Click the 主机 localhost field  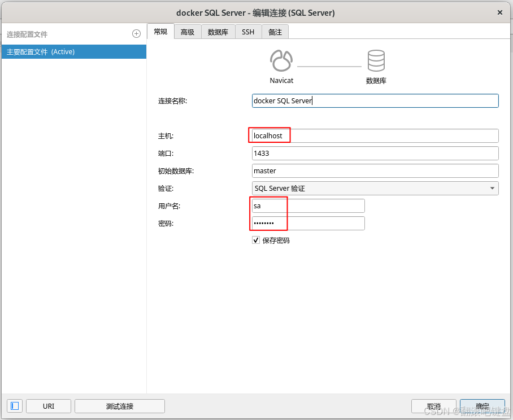click(375, 135)
